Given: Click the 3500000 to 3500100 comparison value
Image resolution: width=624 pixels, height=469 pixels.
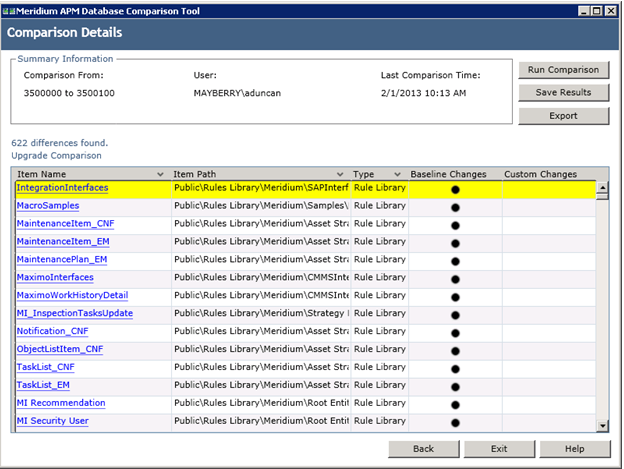Looking at the screenshot, I should coord(69,93).
